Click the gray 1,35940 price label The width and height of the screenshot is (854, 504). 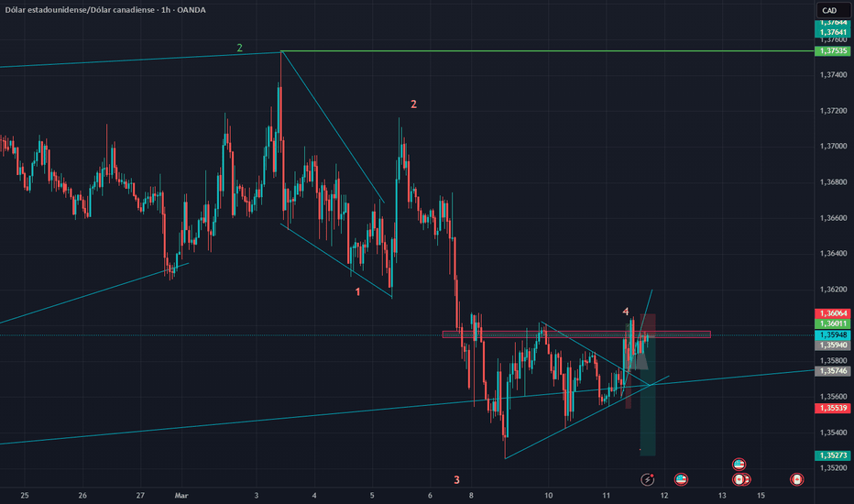pyautogui.click(x=833, y=345)
